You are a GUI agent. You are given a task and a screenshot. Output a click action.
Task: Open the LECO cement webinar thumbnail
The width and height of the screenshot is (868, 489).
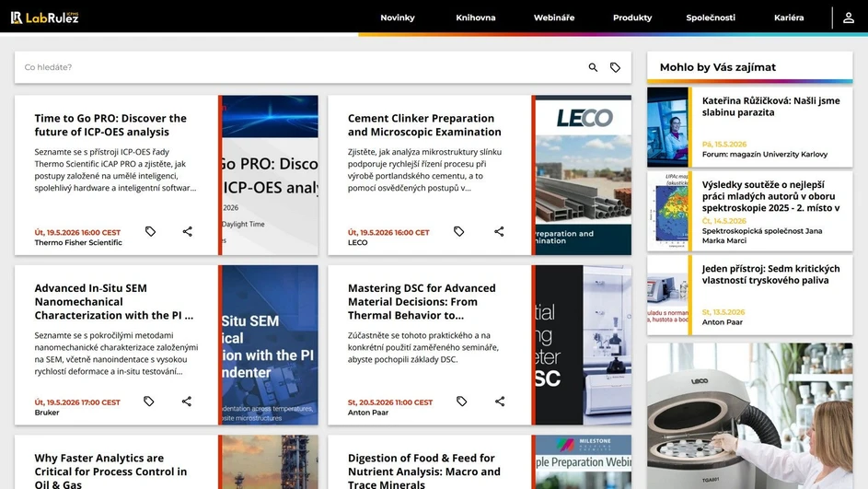pos(582,175)
